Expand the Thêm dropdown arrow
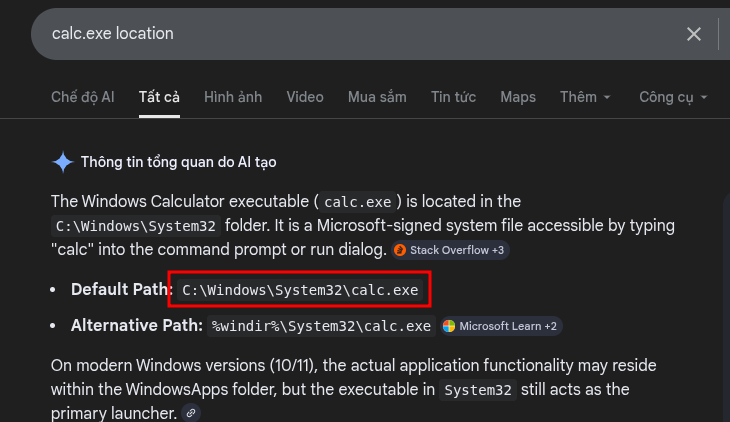Image resolution: width=730 pixels, height=422 pixels. [607, 97]
